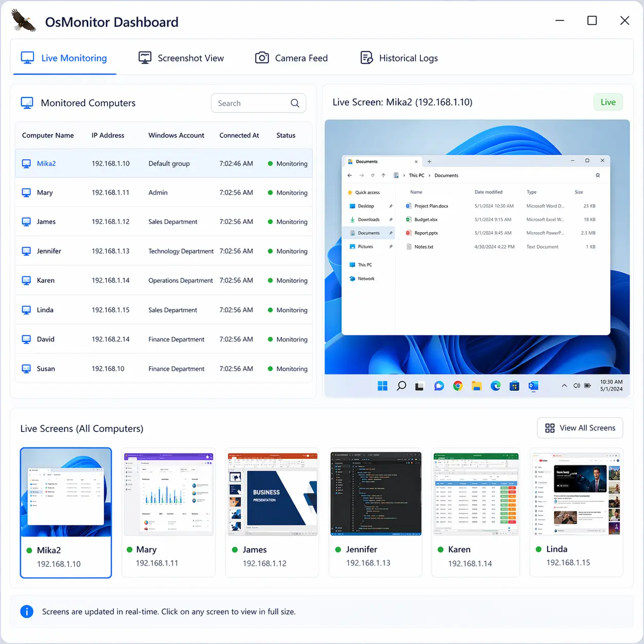
Task: Select the Mika2 computer icon in table
Action: pyautogui.click(x=26, y=164)
